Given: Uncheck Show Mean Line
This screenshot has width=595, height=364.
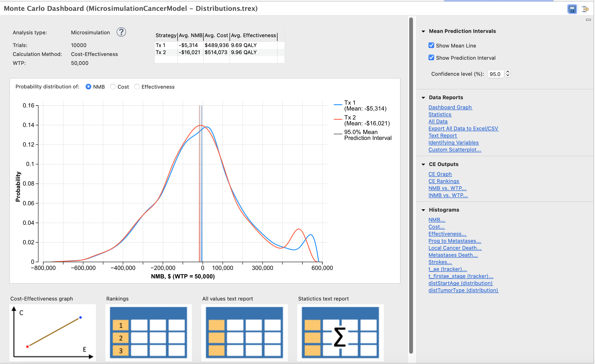Looking at the screenshot, I should [x=431, y=45].
